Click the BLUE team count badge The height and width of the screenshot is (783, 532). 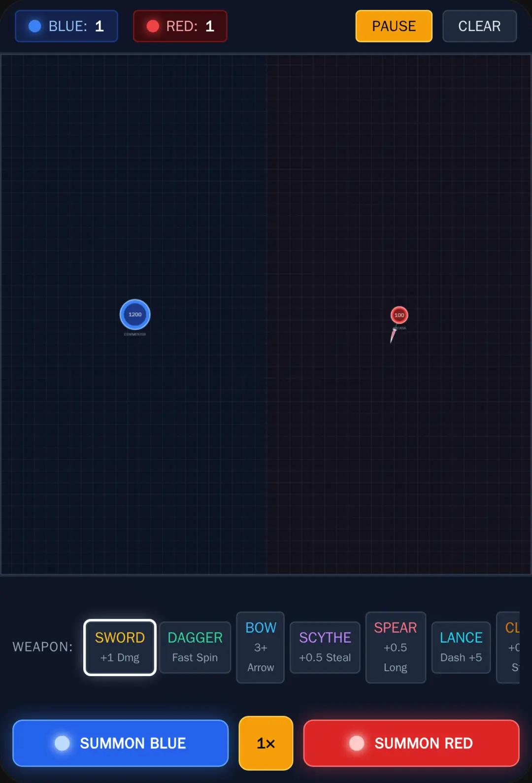[66, 26]
